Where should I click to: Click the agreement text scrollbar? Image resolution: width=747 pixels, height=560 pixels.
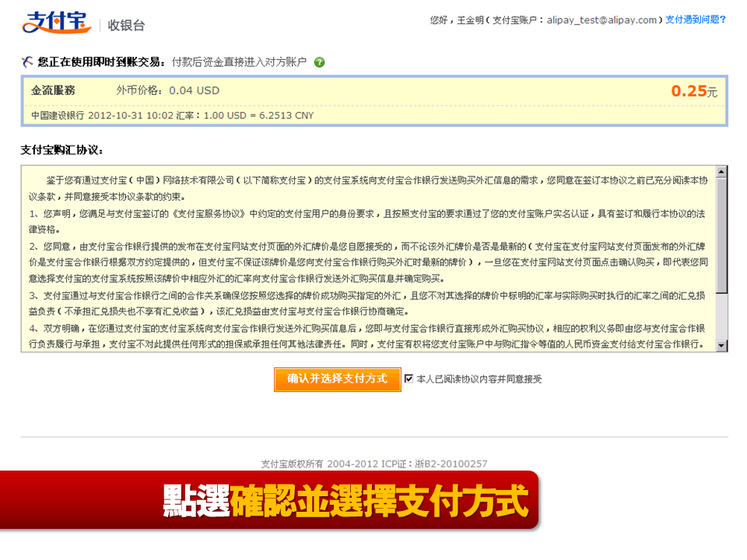(722, 233)
